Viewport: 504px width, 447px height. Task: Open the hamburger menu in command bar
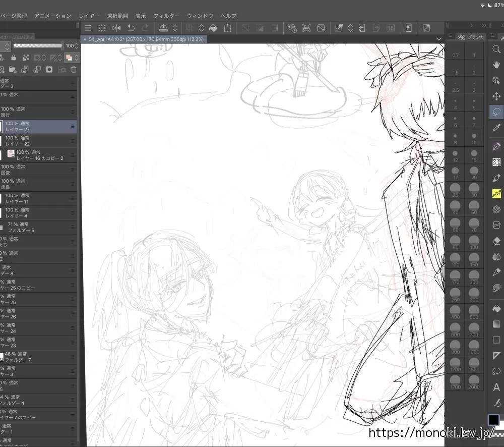coord(87,28)
